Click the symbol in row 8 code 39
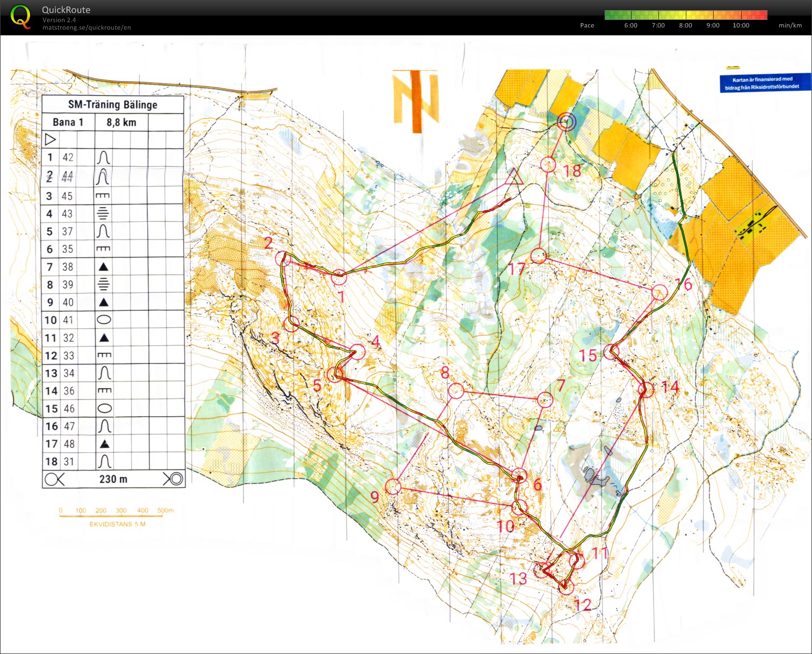 (x=103, y=284)
